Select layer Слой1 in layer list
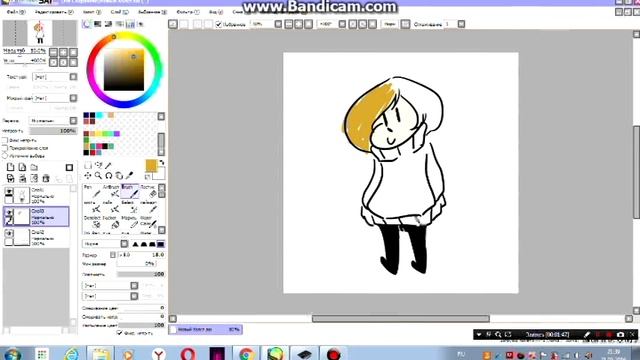The height and width of the screenshot is (360, 640). pos(36,196)
